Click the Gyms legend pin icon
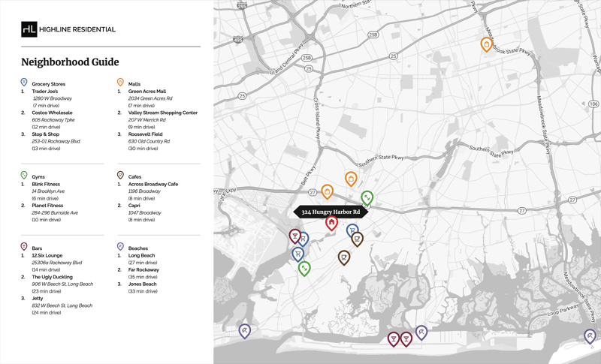The width and height of the screenshot is (601, 364). tap(24, 176)
